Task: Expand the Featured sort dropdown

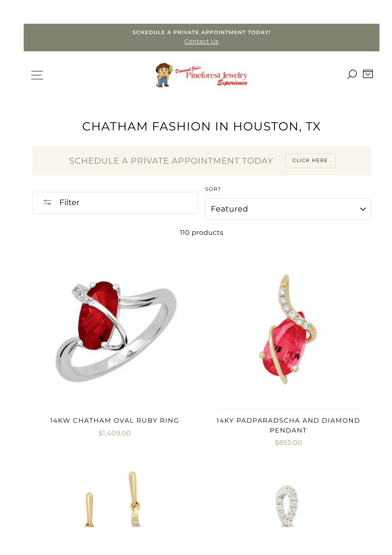Action: [x=288, y=209]
